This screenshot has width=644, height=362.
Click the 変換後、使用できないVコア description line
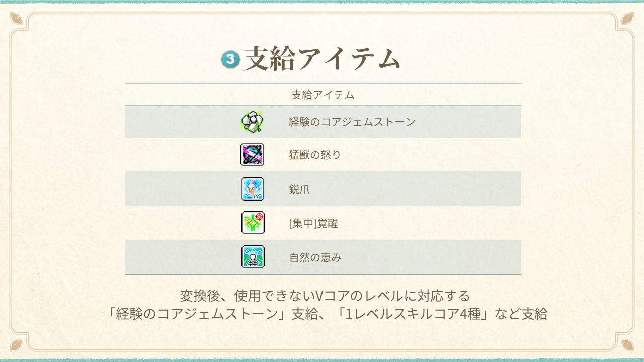325,295
